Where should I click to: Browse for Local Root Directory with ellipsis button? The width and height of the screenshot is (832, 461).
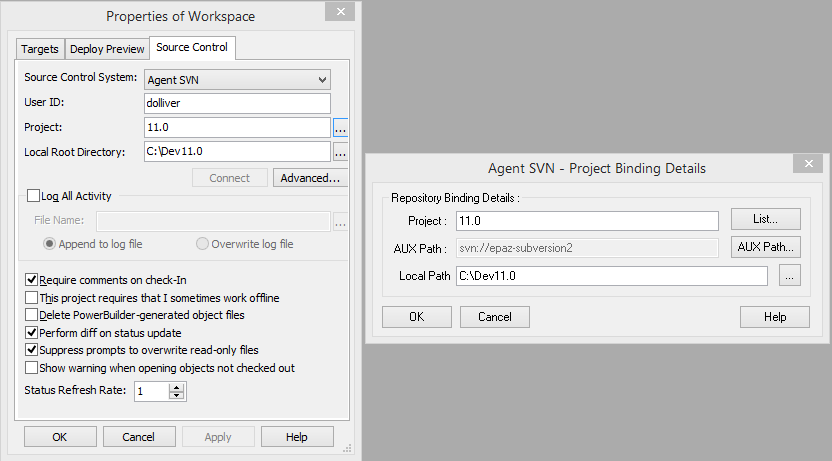tap(340, 152)
